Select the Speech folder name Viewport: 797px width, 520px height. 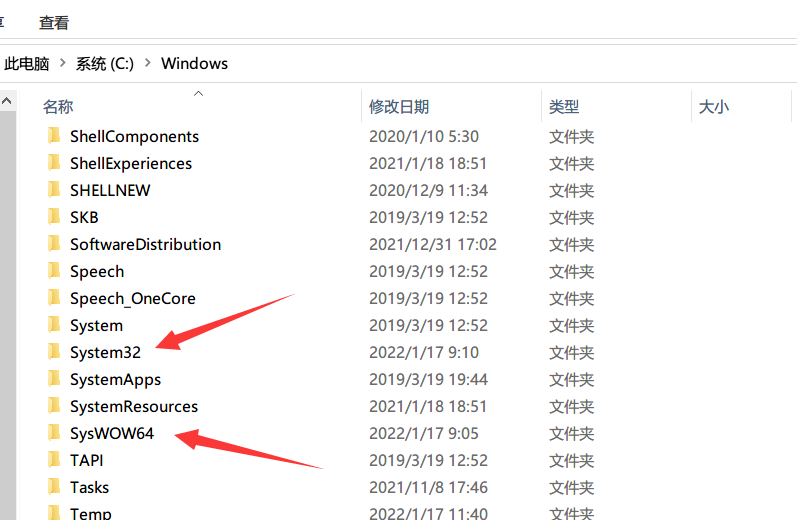[x=97, y=271]
